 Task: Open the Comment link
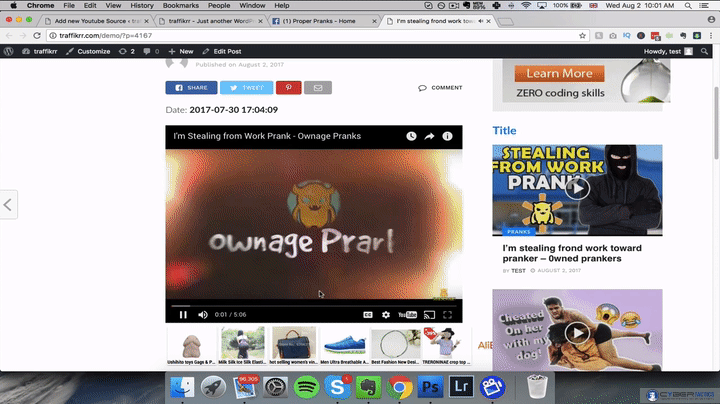(x=441, y=88)
